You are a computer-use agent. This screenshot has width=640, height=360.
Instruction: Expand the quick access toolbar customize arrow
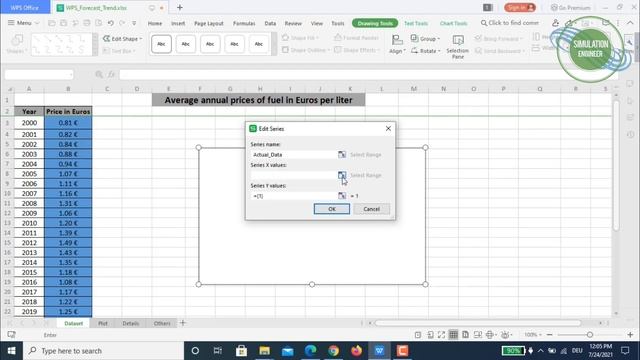[134, 23]
